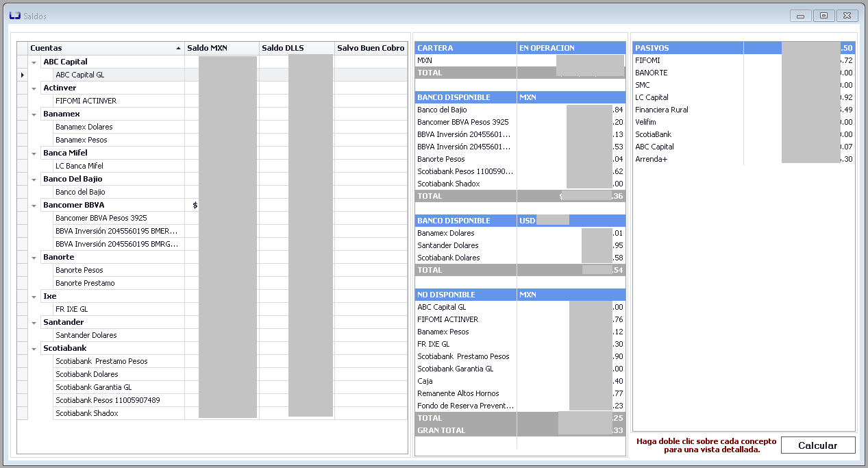The width and height of the screenshot is (868, 468).
Task: Collapse the Actinver group arrow
Action: 34,88
